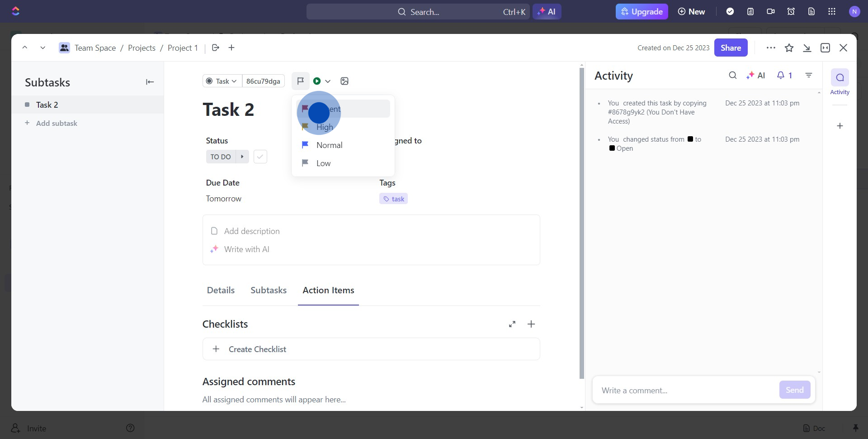Choose Low priority from the menu
The width and height of the screenshot is (868, 439).
coord(323,163)
